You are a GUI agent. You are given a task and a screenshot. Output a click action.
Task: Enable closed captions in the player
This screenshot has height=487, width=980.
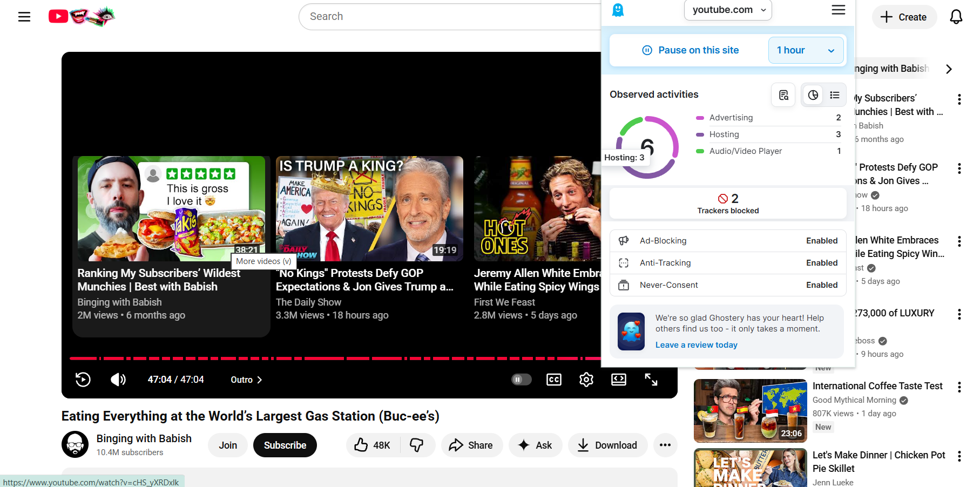click(x=554, y=380)
